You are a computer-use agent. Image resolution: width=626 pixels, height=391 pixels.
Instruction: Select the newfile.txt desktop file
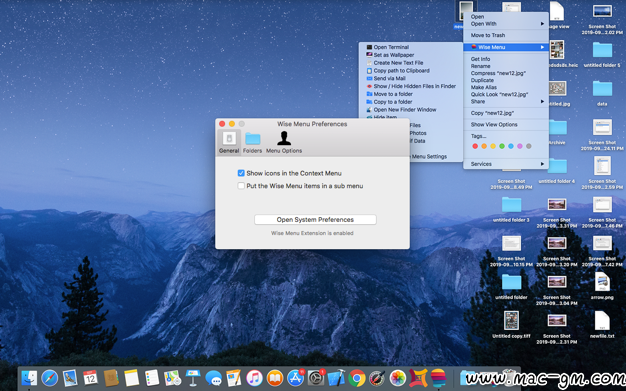point(602,325)
